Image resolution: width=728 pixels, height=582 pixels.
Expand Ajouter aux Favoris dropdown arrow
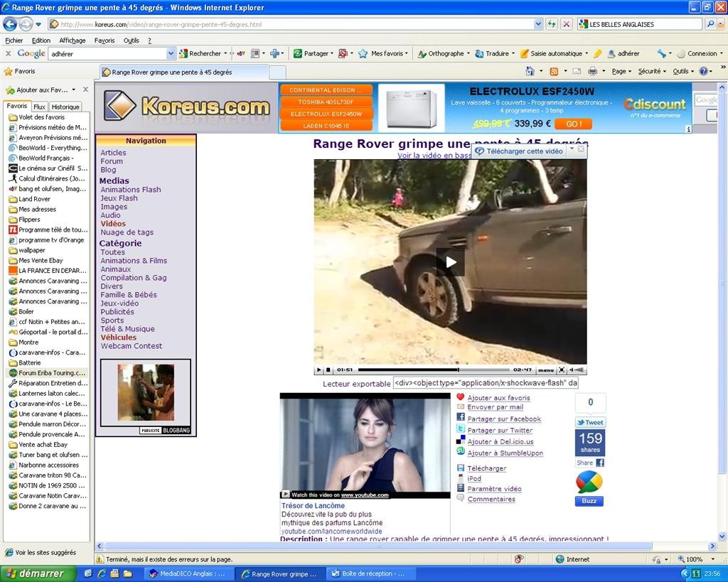(x=73, y=90)
